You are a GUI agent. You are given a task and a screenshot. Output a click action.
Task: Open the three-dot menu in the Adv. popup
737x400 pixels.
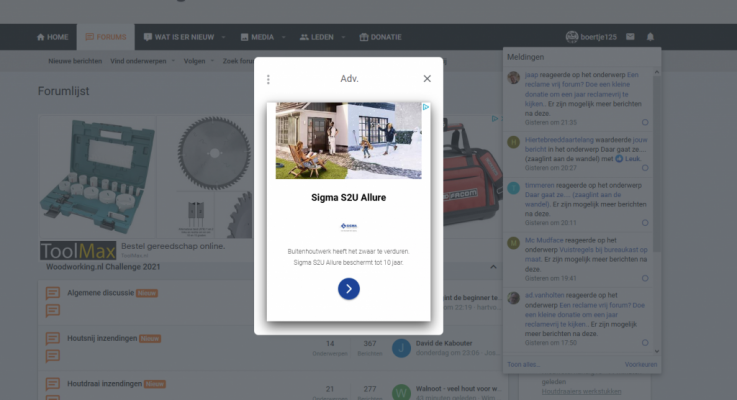click(x=268, y=79)
